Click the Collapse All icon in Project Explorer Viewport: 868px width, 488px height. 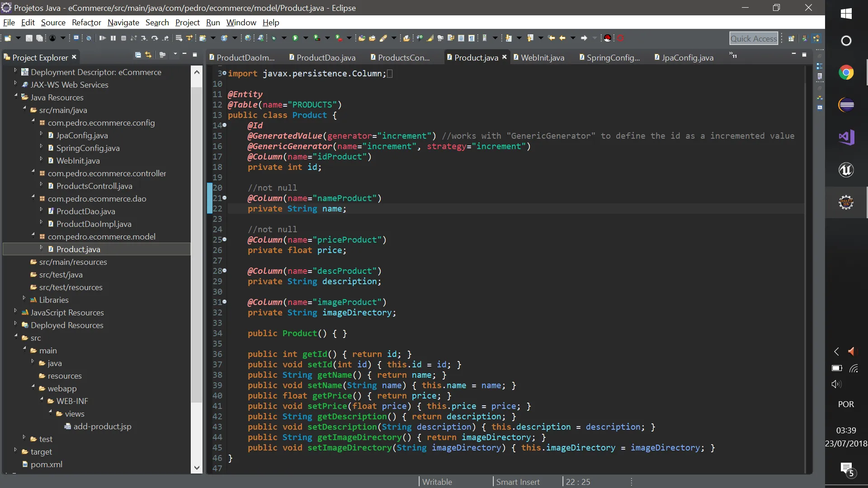(x=138, y=55)
